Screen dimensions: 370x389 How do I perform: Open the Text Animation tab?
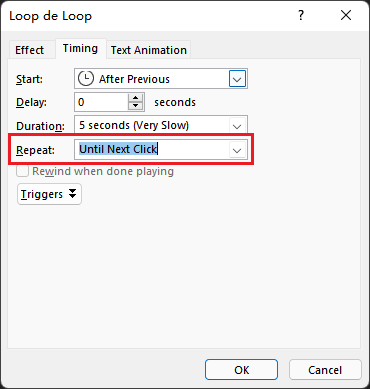[x=149, y=50]
